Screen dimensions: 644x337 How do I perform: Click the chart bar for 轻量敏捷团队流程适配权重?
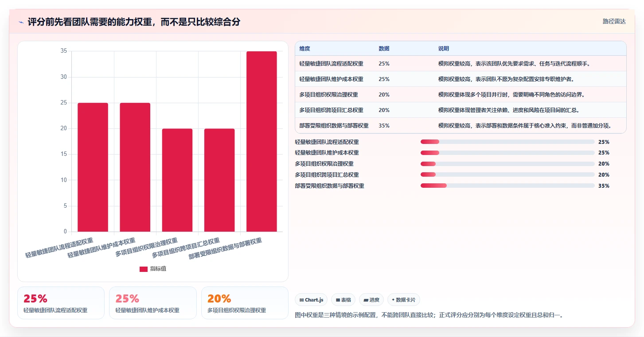(93, 167)
